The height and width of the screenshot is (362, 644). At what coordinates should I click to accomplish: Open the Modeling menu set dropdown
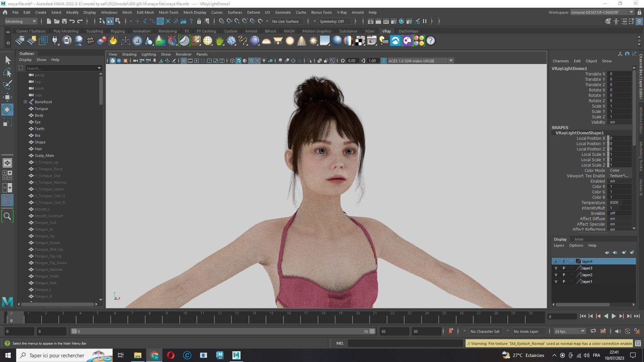[x=21, y=21]
